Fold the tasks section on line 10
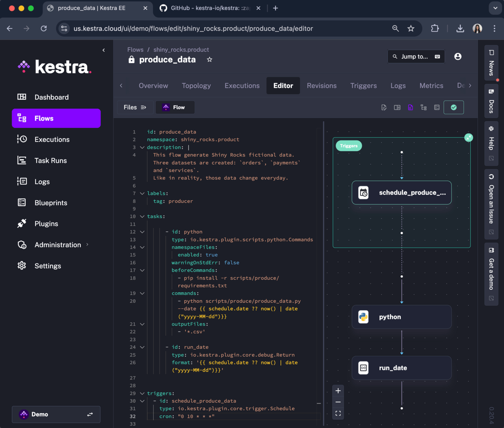This screenshot has height=428, width=504. tap(142, 216)
